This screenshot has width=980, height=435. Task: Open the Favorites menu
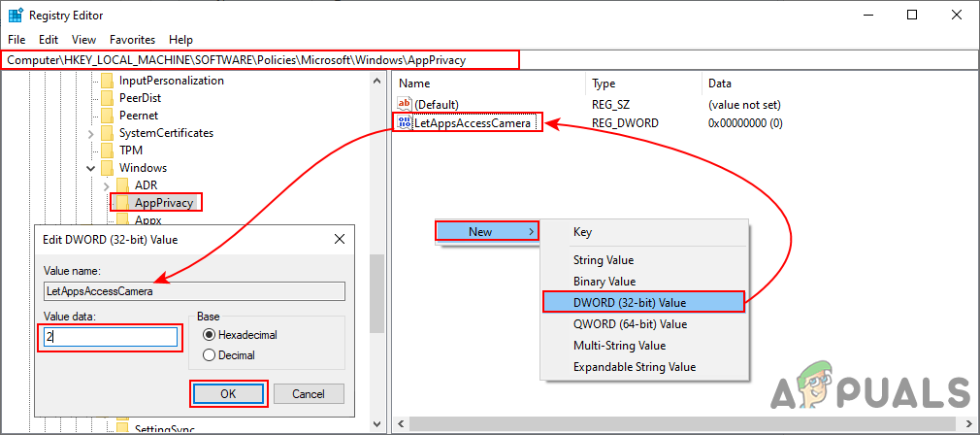(x=132, y=40)
